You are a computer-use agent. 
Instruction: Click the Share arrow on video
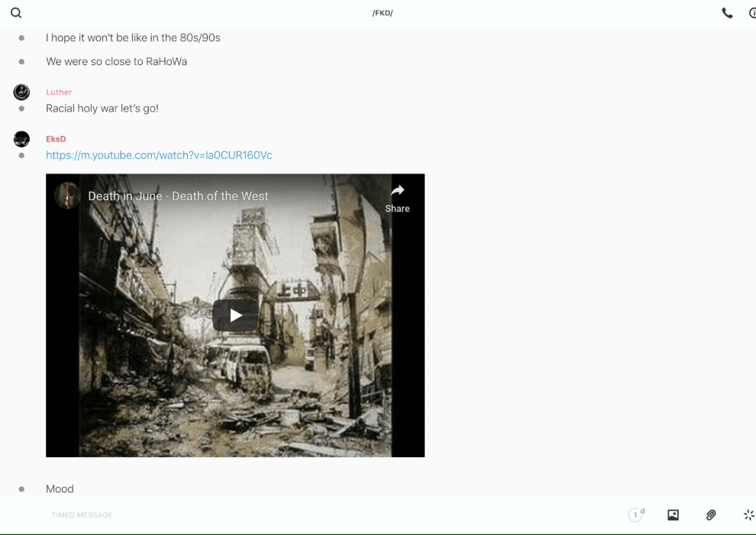[397, 197]
